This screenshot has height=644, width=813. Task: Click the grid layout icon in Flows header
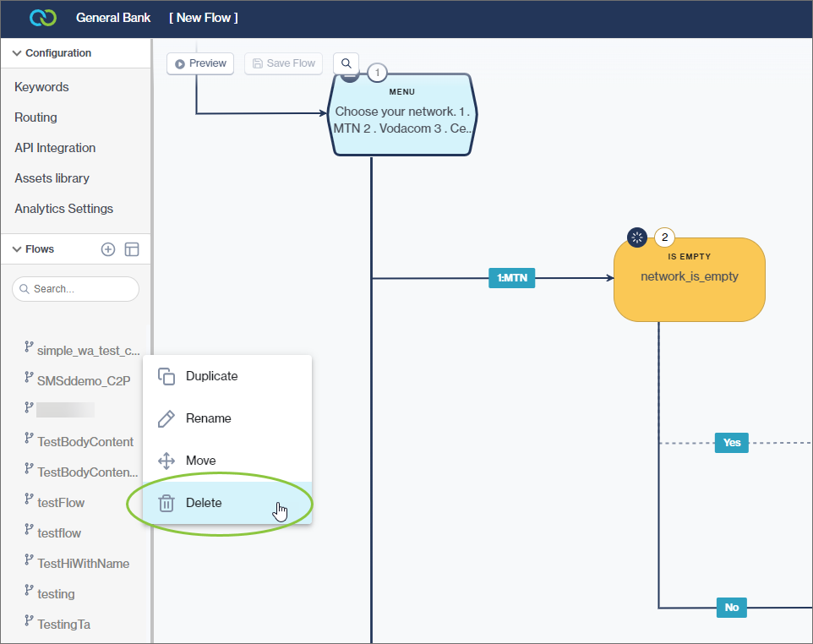click(131, 248)
